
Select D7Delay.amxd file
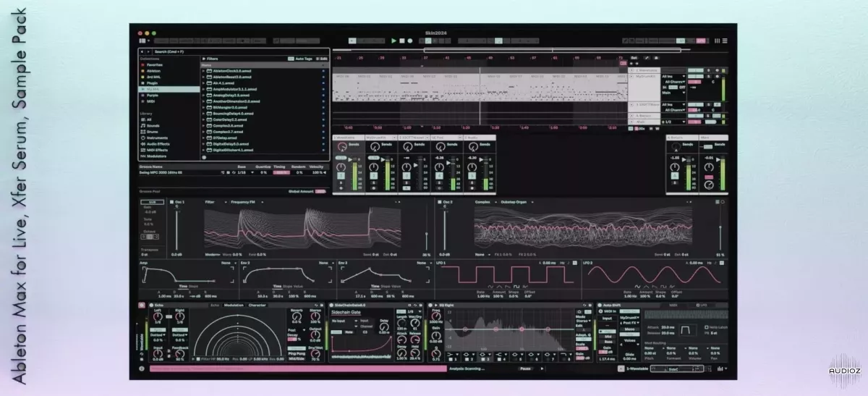226,138
